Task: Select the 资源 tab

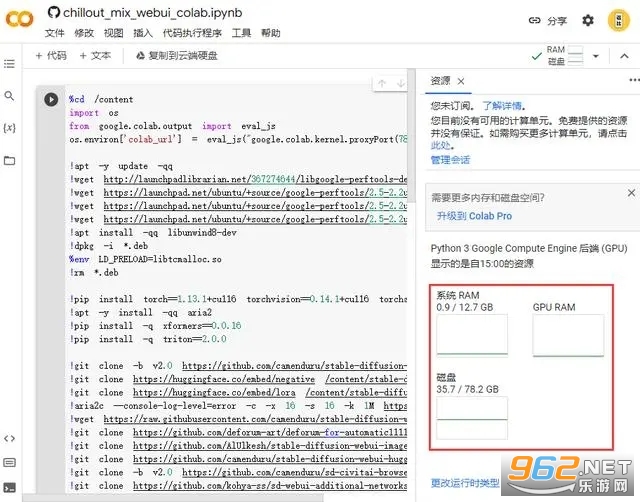Action: (x=440, y=81)
